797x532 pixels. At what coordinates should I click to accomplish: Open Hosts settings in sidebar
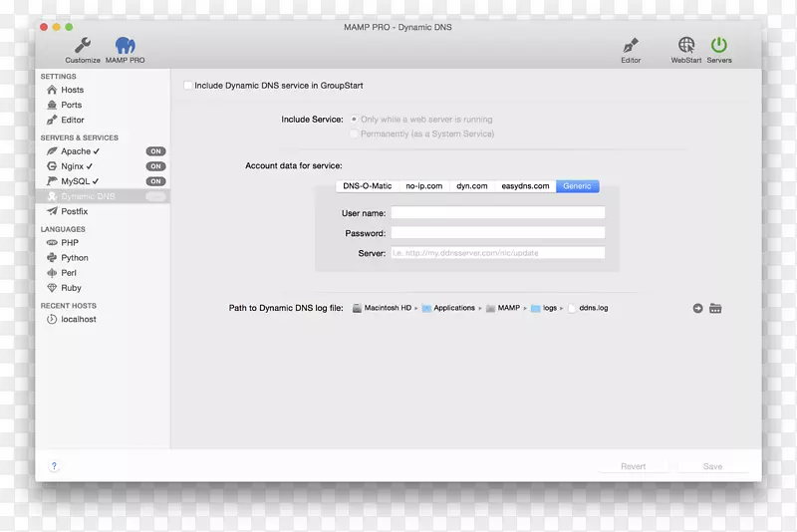tap(103, 90)
